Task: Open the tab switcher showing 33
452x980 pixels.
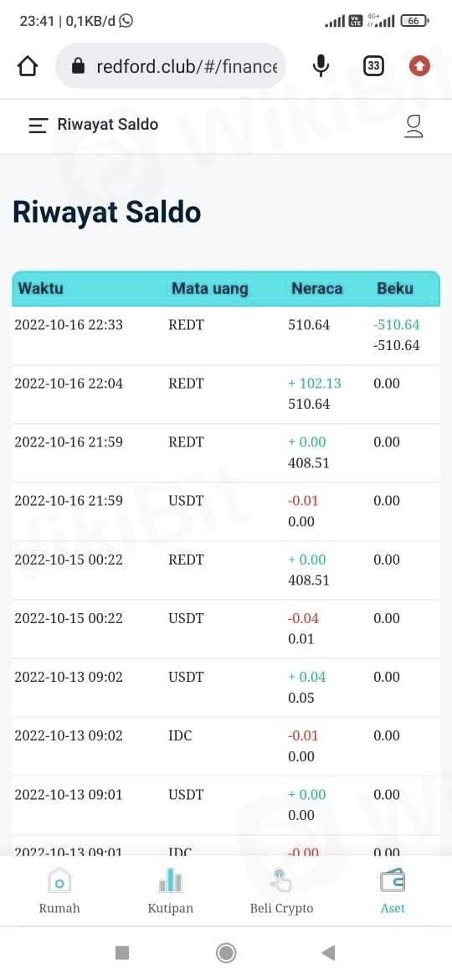Action: pyautogui.click(x=372, y=66)
